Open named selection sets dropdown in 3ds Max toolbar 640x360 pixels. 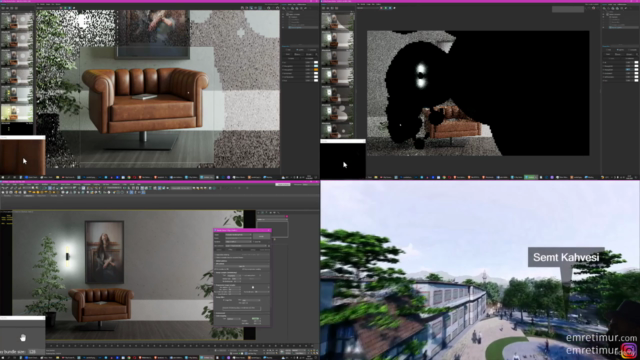[x=114, y=188]
